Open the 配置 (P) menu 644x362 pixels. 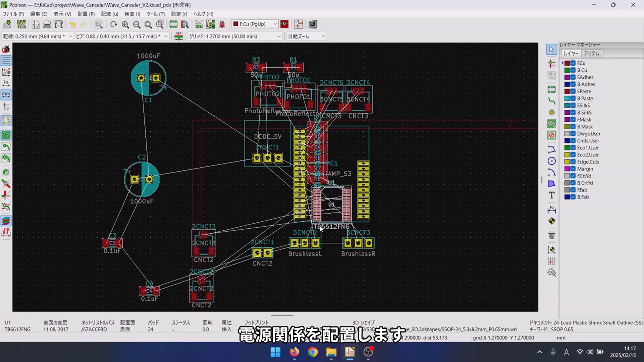(x=86, y=14)
